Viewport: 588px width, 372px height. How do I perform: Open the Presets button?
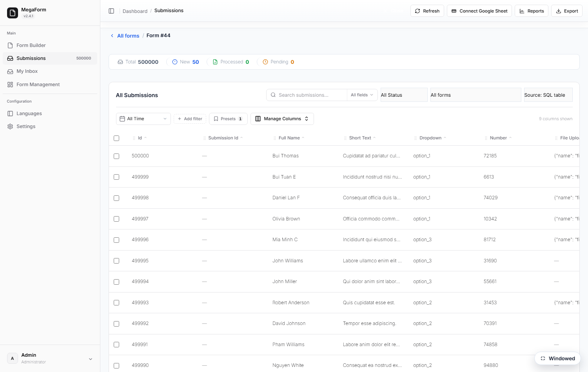pos(228,119)
